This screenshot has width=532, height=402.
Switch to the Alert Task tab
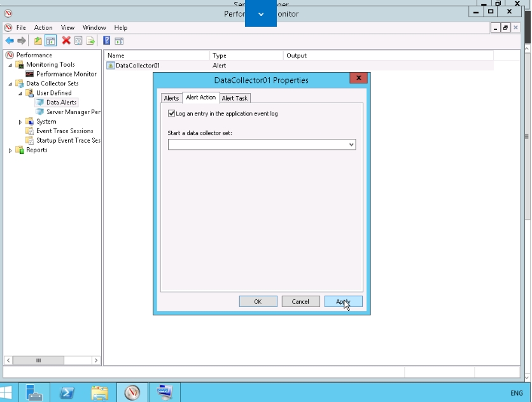point(234,98)
